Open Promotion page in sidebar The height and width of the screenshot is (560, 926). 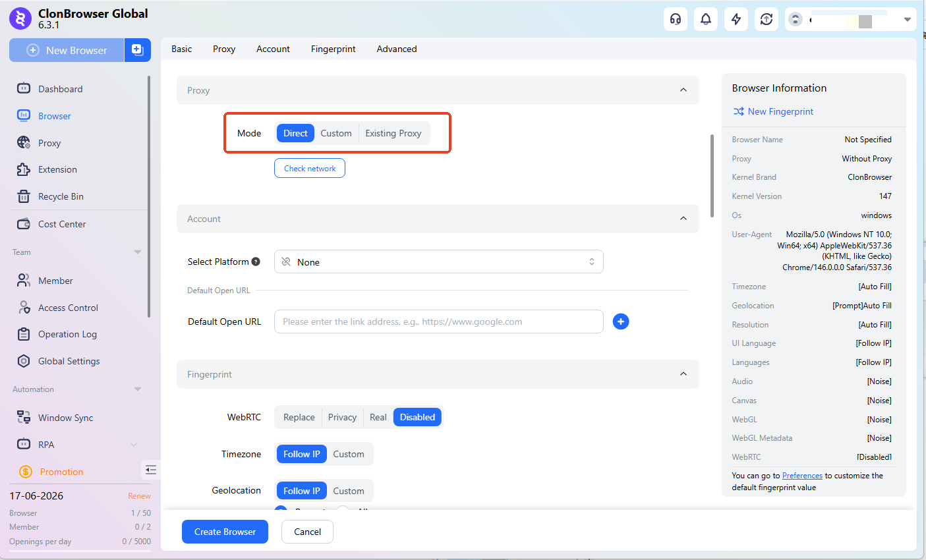coord(61,472)
